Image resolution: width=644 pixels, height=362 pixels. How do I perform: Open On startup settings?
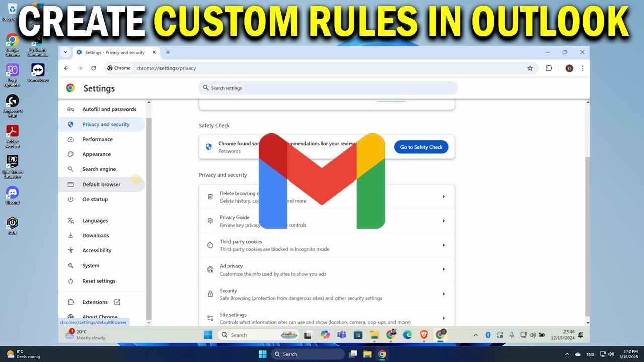coord(102,199)
